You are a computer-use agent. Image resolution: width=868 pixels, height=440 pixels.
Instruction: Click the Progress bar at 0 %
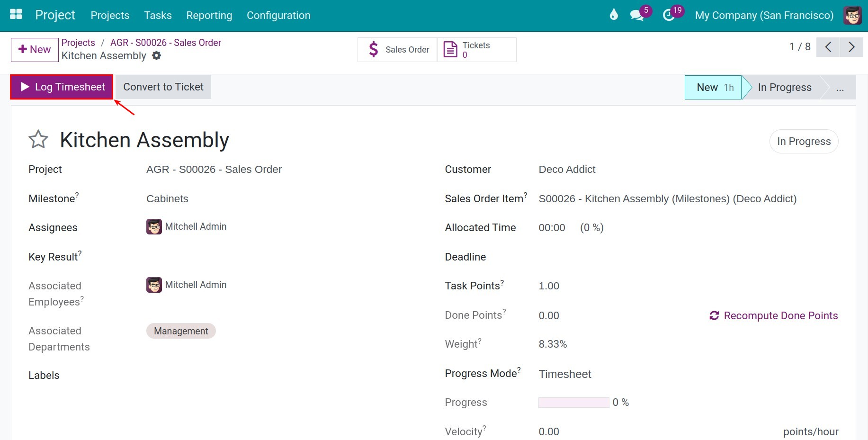click(x=573, y=403)
